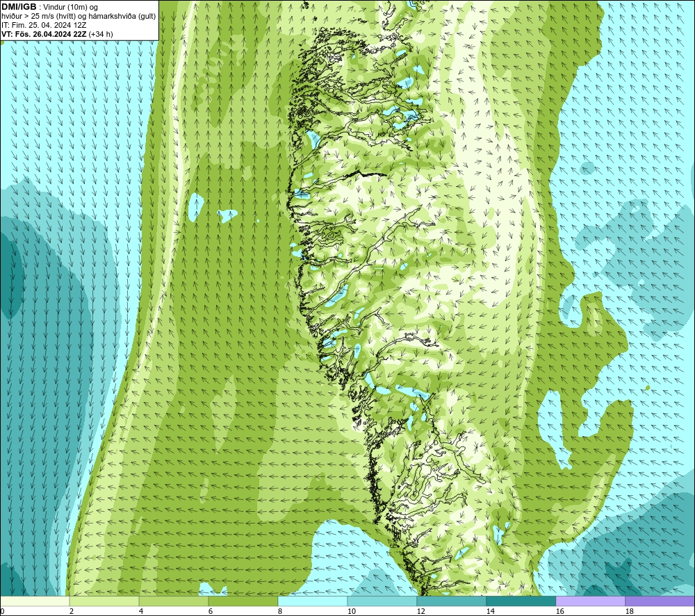The width and height of the screenshot is (695, 616).
Task: Click the teal 12–14 m/s legend swatch
Action: click(x=451, y=601)
